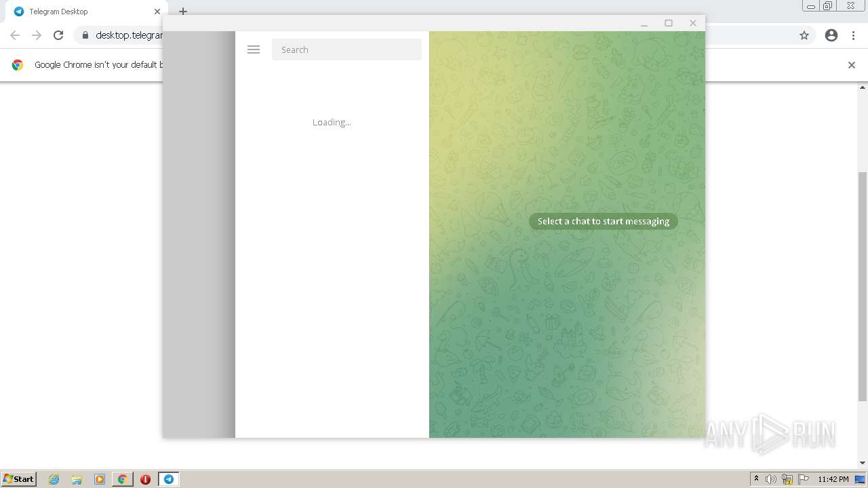View site security lock info
This screenshot has height=488, width=868.
pos(85,35)
